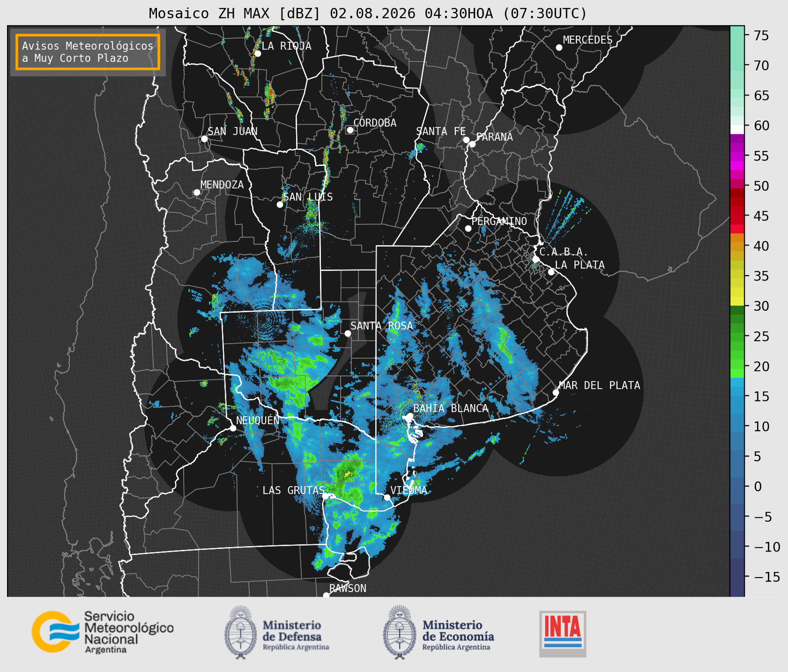
Task: Click the Avisos Meteorológicos a Muy Corto Plazo box
Action: click(x=88, y=52)
